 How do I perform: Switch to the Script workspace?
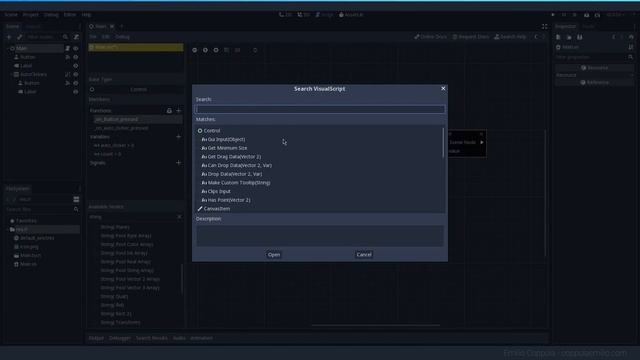coord(324,15)
